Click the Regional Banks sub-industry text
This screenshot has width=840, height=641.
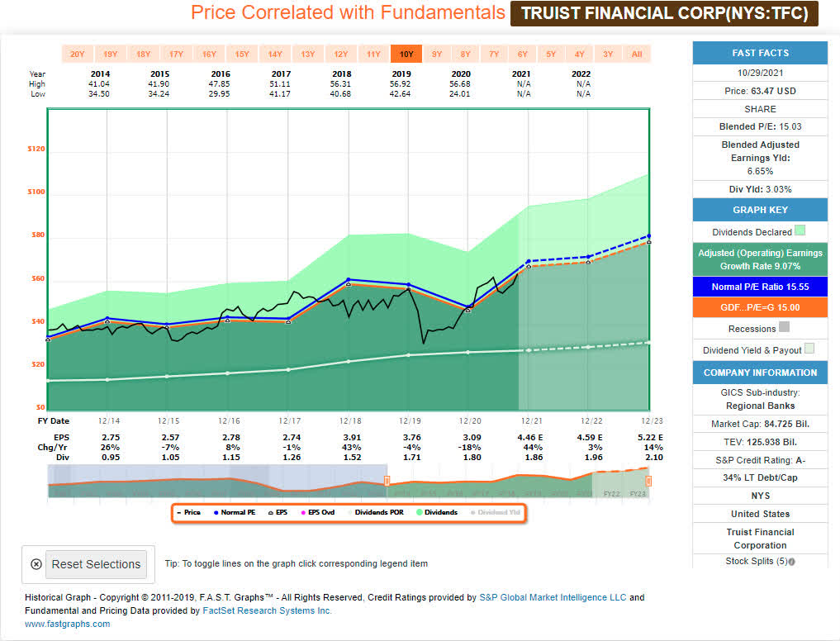[x=760, y=406]
